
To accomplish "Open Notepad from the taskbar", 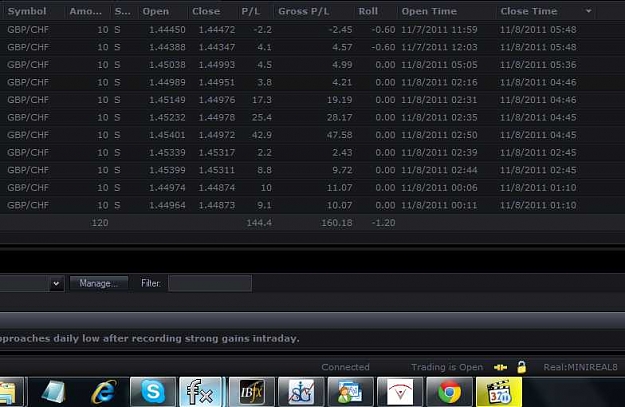I will point(53,392).
